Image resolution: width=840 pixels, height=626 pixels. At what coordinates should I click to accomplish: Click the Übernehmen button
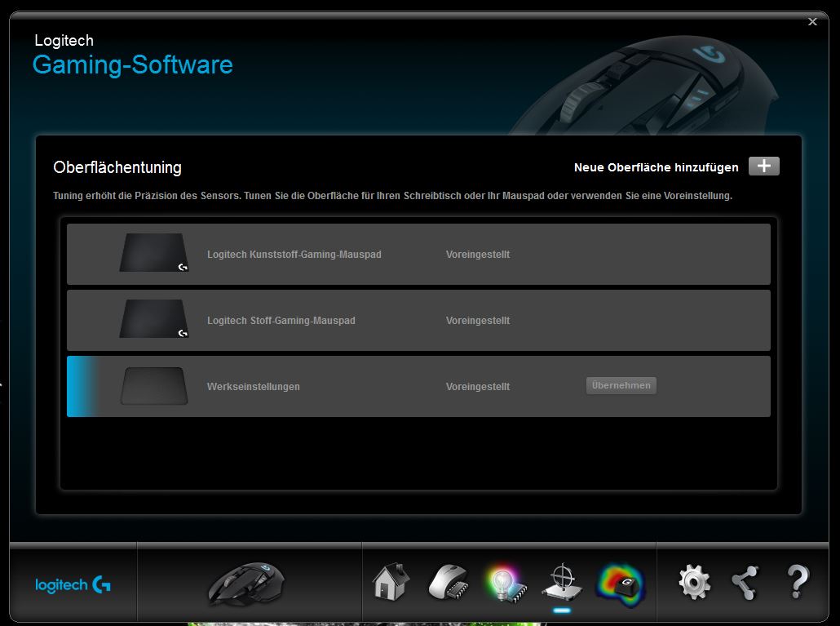(621, 385)
